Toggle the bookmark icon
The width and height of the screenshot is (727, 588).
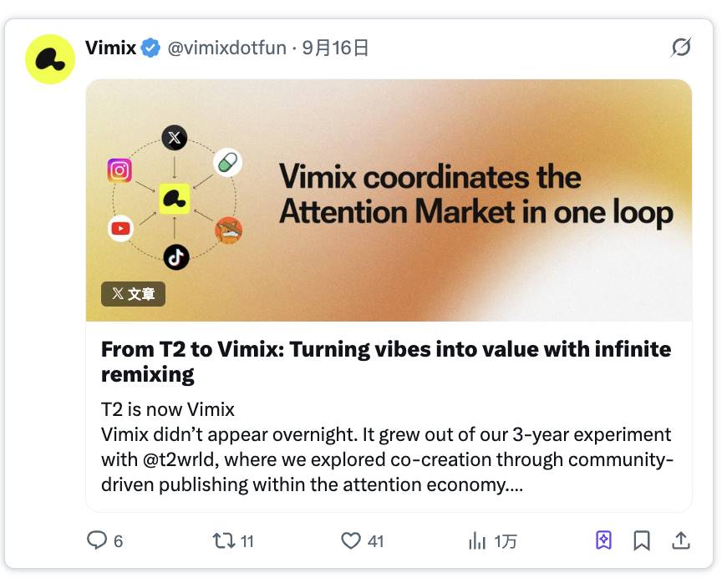tap(642, 541)
